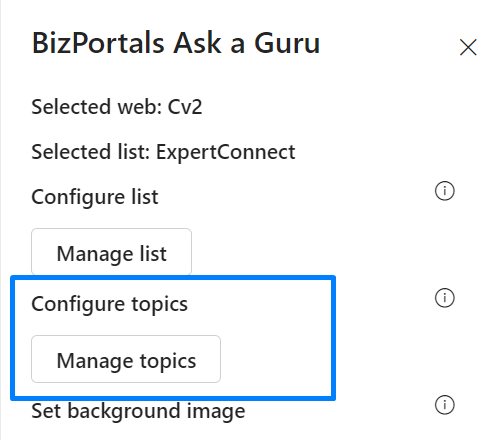Viewport: 485px width, 440px height.
Task: Click the word BizPortals in panel title
Action: pyautogui.click(x=98, y=43)
